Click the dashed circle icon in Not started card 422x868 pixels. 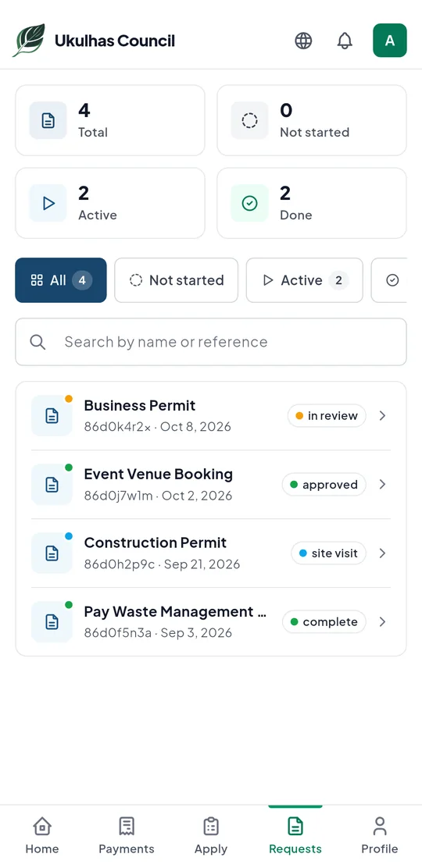point(250,120)
